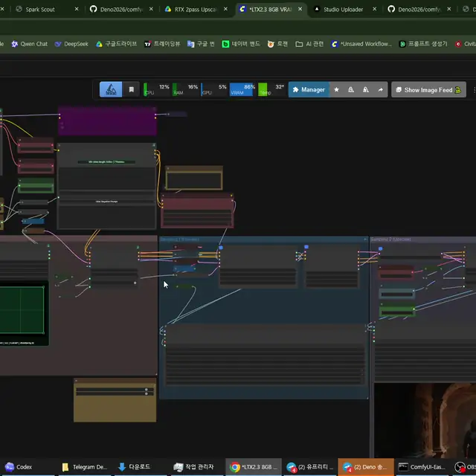Open the 구글드라이브 bookmark

(117, 44)
